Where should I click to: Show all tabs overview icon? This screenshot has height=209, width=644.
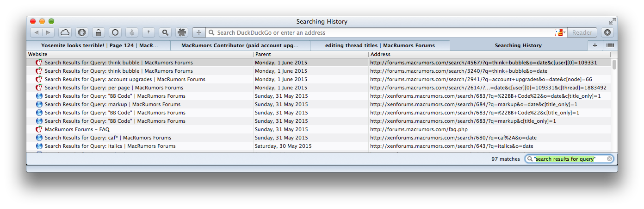610,45
